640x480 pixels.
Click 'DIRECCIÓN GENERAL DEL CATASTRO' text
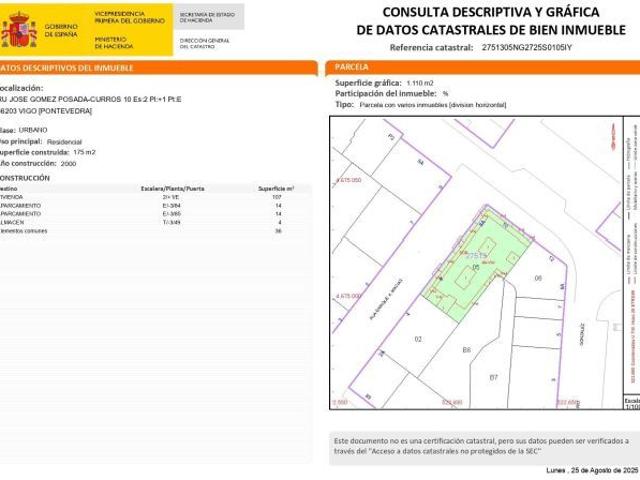[204, 44]
